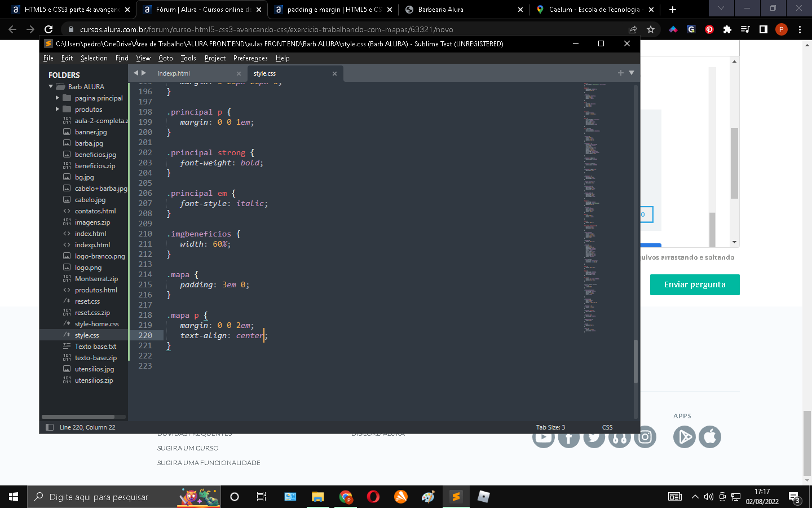812x508 pixels.
Task: Select style.css in the sidebar
Action: point(87,335)
